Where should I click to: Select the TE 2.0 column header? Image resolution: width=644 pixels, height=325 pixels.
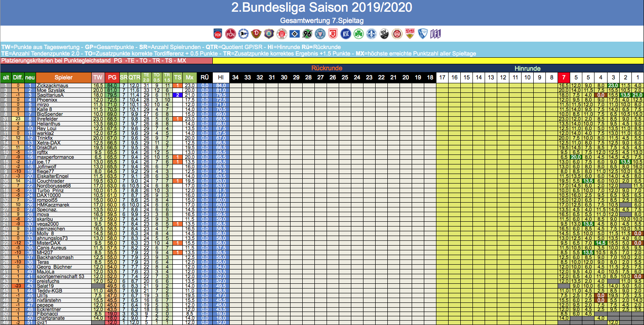tap(146, 77)
